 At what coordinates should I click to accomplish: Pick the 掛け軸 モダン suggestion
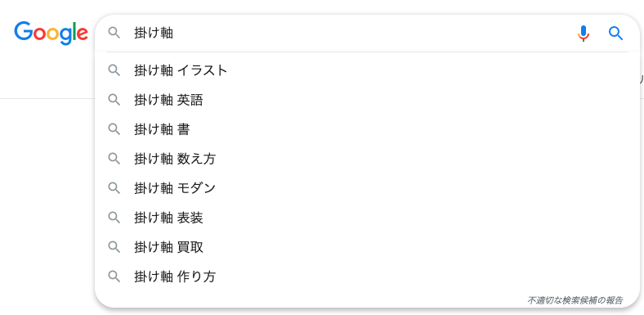tap(367, 188)
